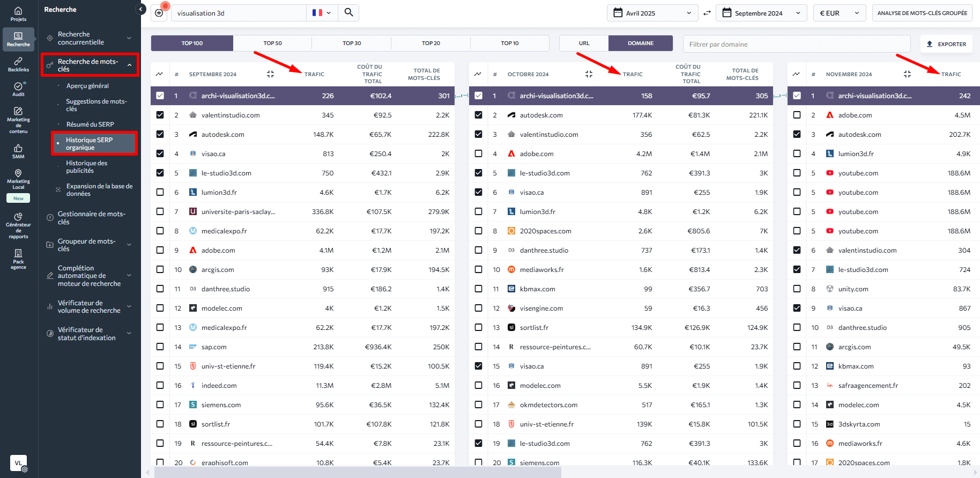This screenshot has width=980, height=478.
Task: Click Vérificateur de statut d'indexation icon
Action: [50, 334]
